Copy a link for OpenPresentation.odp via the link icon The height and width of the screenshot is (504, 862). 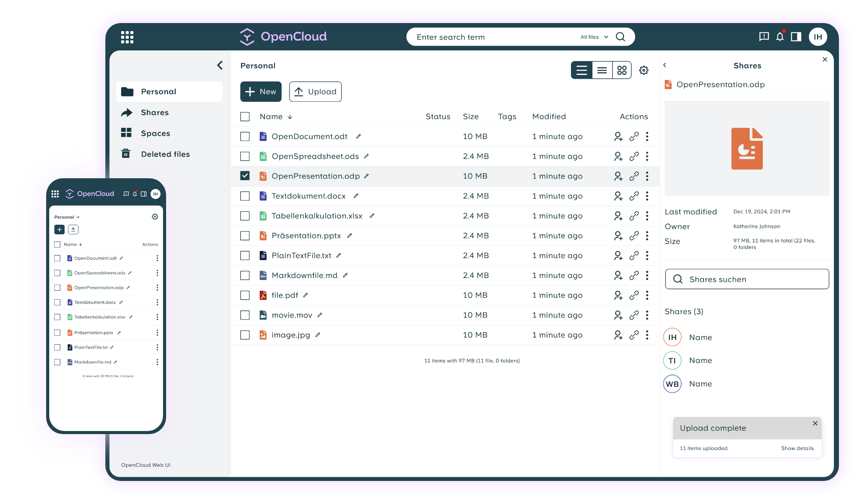point(634,176)
